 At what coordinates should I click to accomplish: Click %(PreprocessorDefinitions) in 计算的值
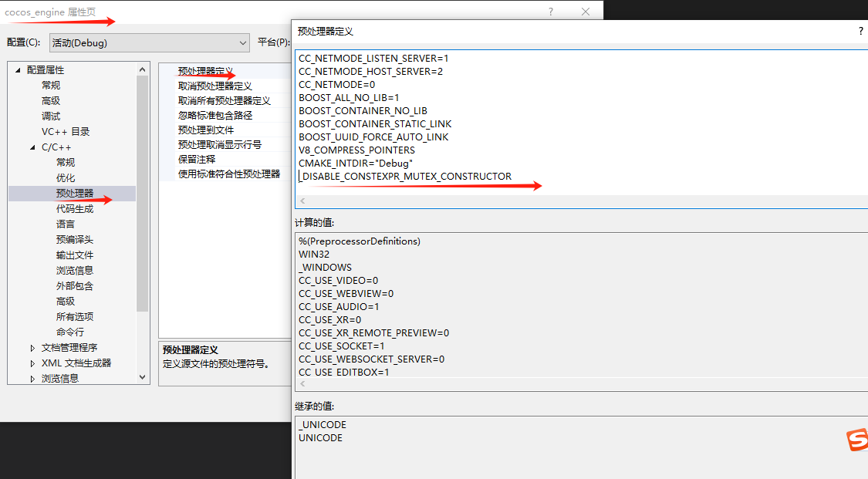(x=360, y=241)
